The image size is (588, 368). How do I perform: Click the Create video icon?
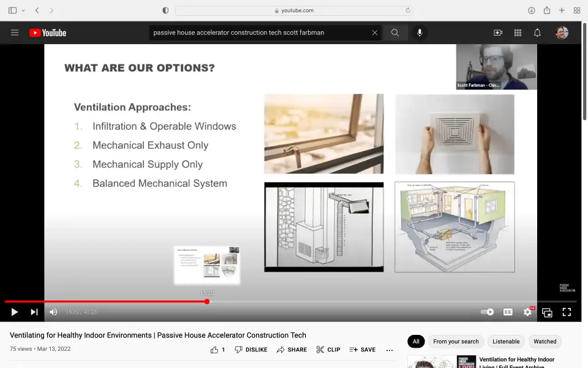(x=498, y=33)
